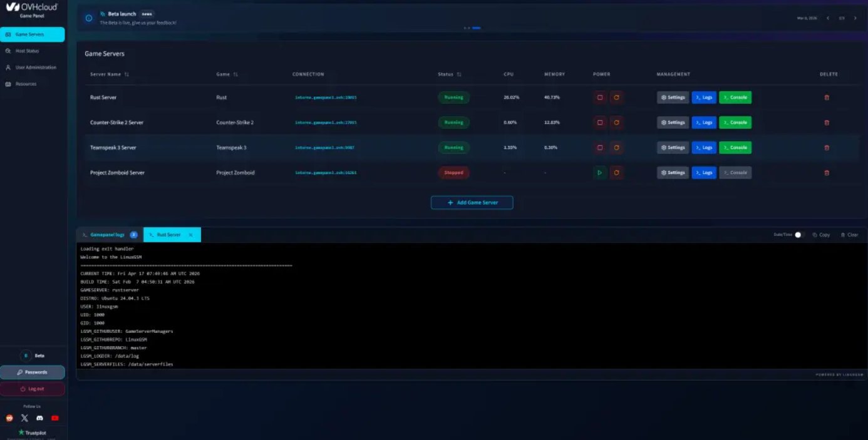Open the Rust Server connection address link
The image size is (868, 440).
click(326, 98)
